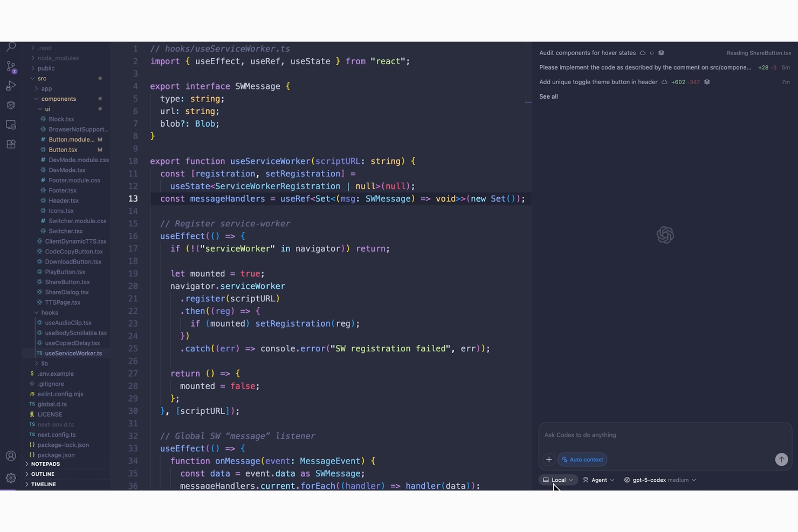798x532 pixels.
Task: Select useServiceWorker.ts in explorer
Action: pyautogui.click(x=73, y=354)
